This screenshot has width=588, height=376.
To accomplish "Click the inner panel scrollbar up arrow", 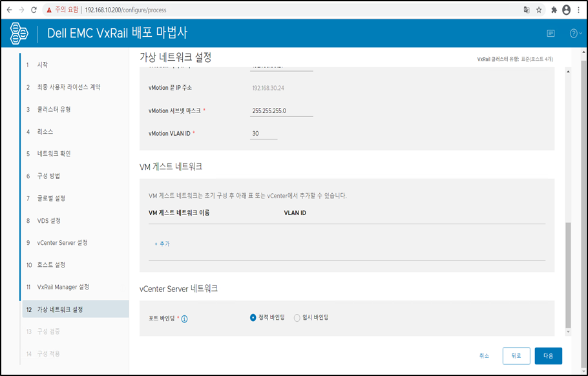I will 568,71.
